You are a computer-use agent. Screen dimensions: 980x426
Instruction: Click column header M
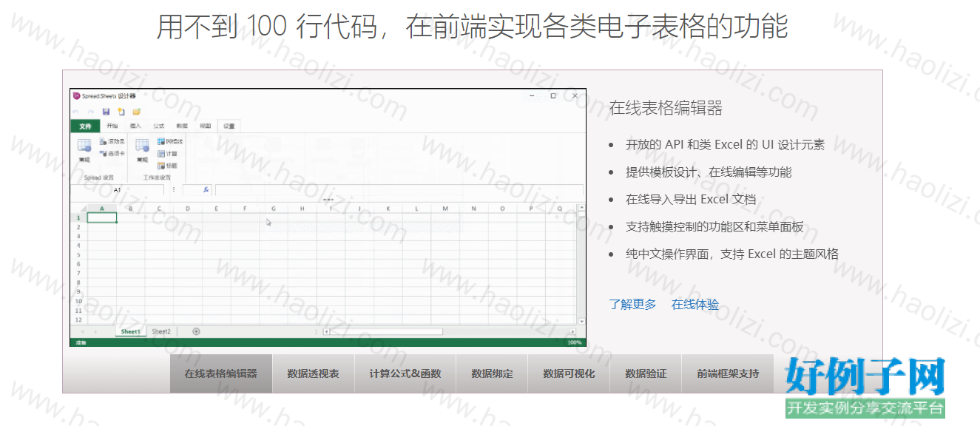(x=445, y=209)
